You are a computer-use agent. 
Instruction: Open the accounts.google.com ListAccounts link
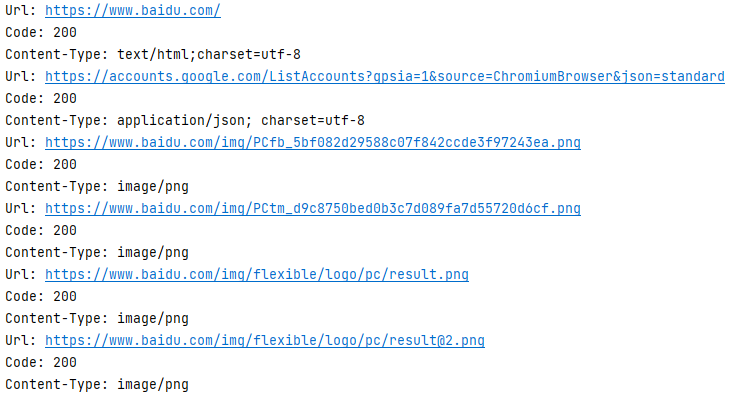384,76
